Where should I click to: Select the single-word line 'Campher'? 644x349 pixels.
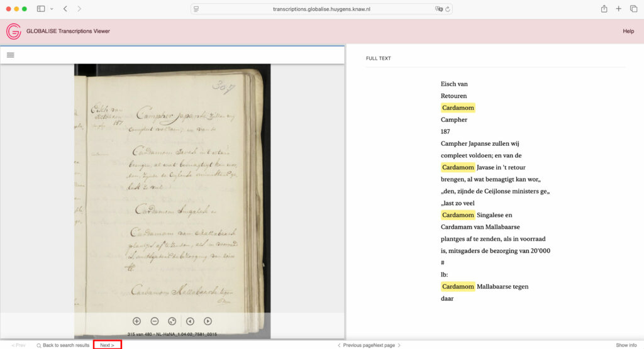pos(454,119)
